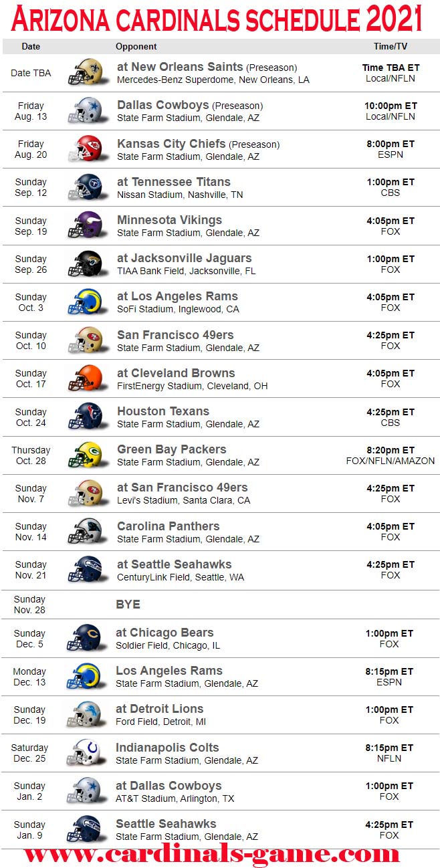Screen dimensions: 440x868
Task: Click the BYE week row
Action: pos(221,605)
